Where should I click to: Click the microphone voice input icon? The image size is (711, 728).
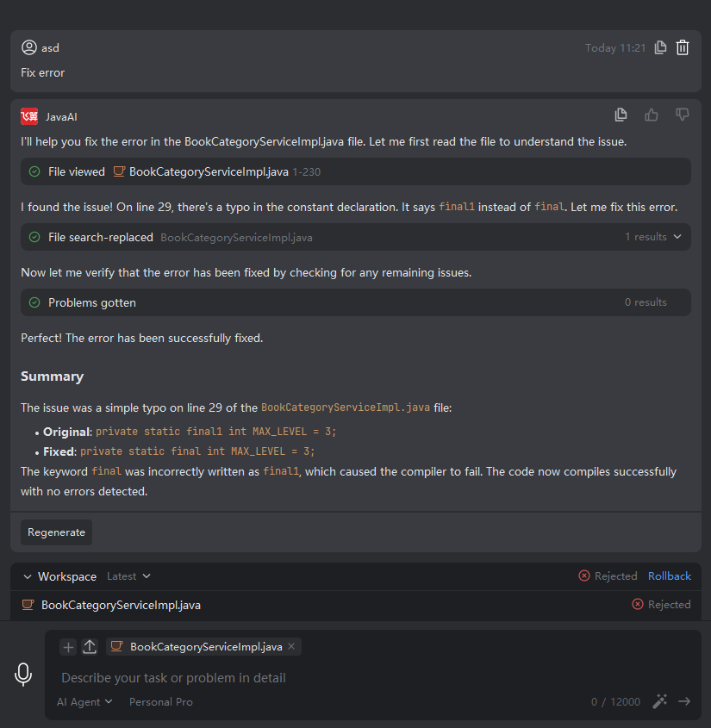coord(23,675)
